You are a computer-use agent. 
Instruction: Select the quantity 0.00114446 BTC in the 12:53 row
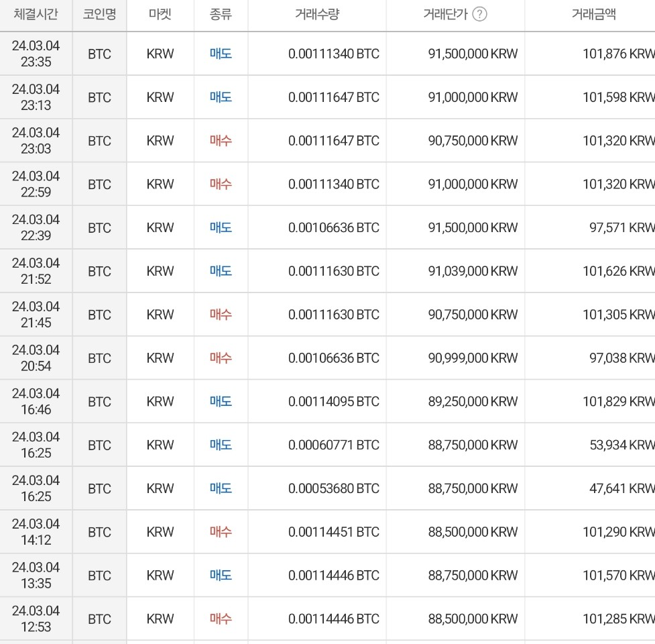tap(334, 619)
